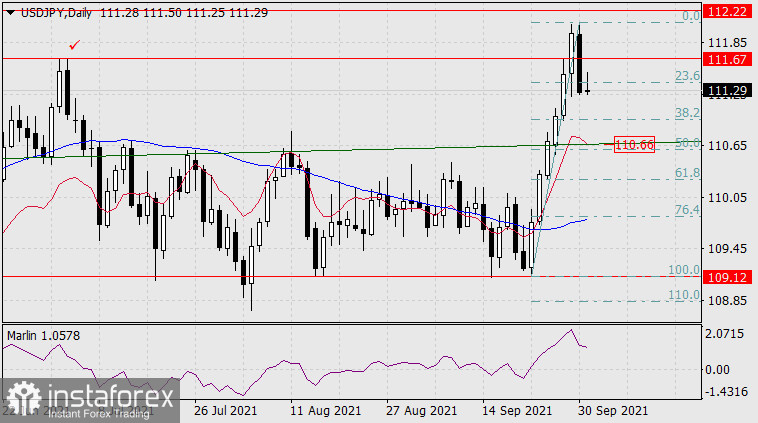The width and height of the screenshot is (758, 423).
Task: Click the boxed 110.66 price label
Action: pos(634,145)
